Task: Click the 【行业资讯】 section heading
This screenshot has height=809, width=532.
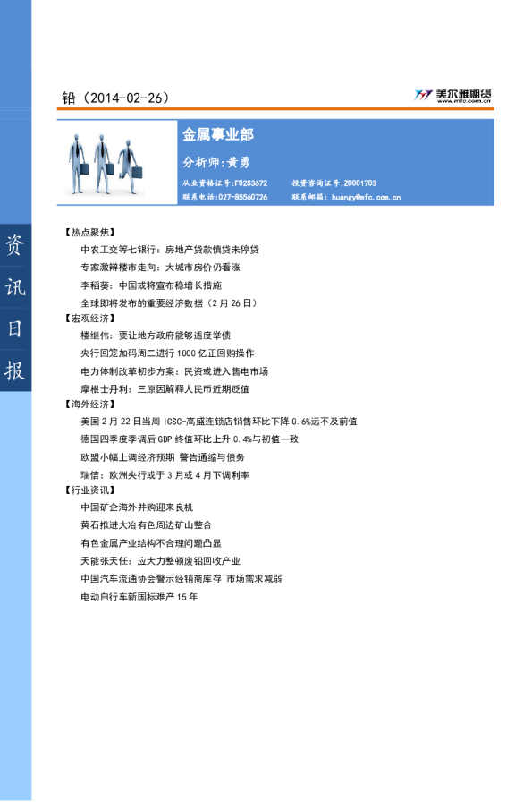Action: 90,490
